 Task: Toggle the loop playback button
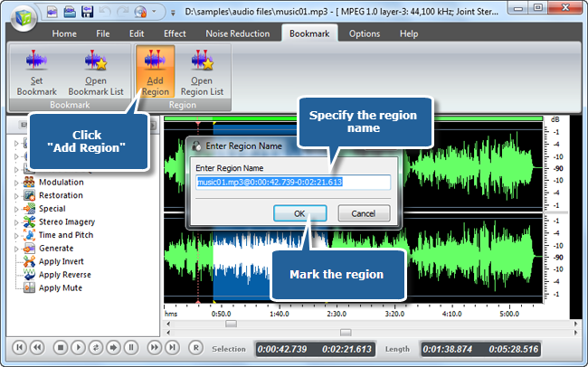tap(96, 347)
